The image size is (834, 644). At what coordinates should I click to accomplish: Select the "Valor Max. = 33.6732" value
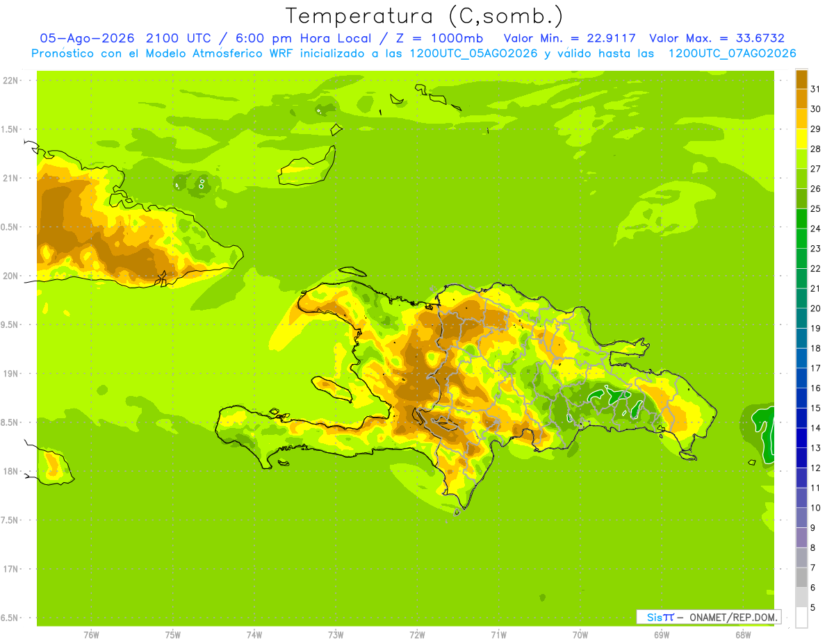(x=717, y=38)
